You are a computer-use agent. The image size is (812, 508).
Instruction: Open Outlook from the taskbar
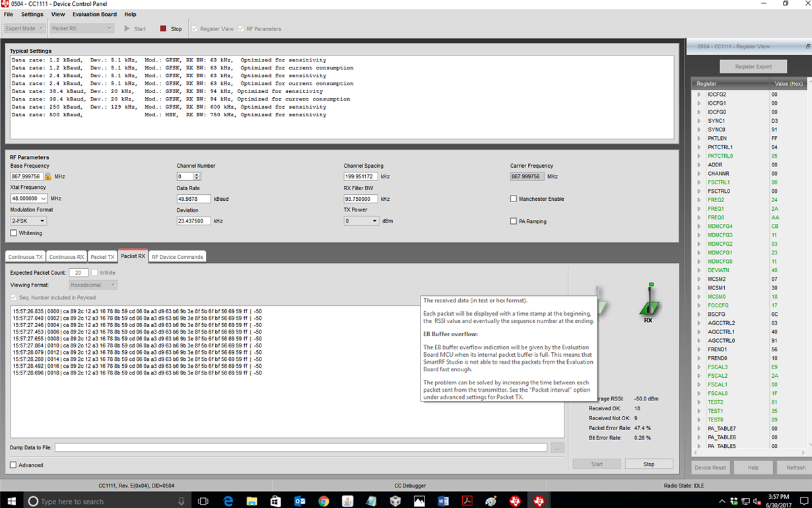(x=299, y=501)
